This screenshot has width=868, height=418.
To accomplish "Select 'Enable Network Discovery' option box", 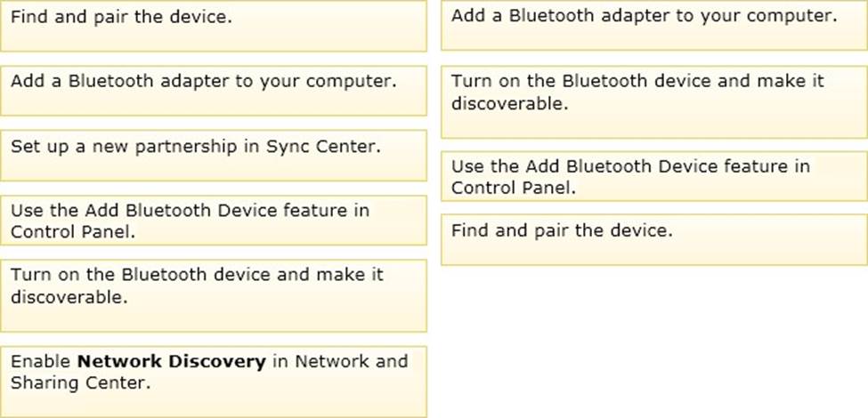I will click(x=213, y=382).
